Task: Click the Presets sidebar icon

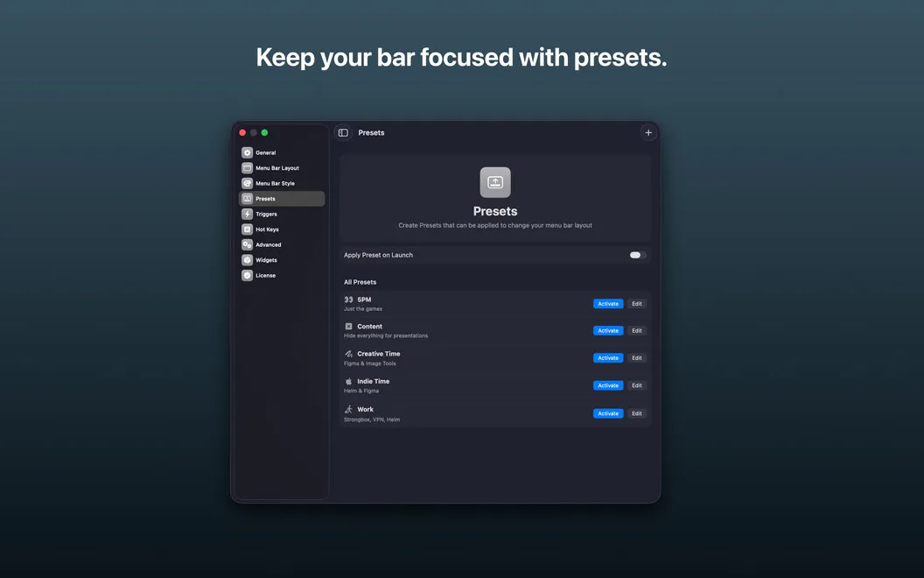Action: point(248,199)
